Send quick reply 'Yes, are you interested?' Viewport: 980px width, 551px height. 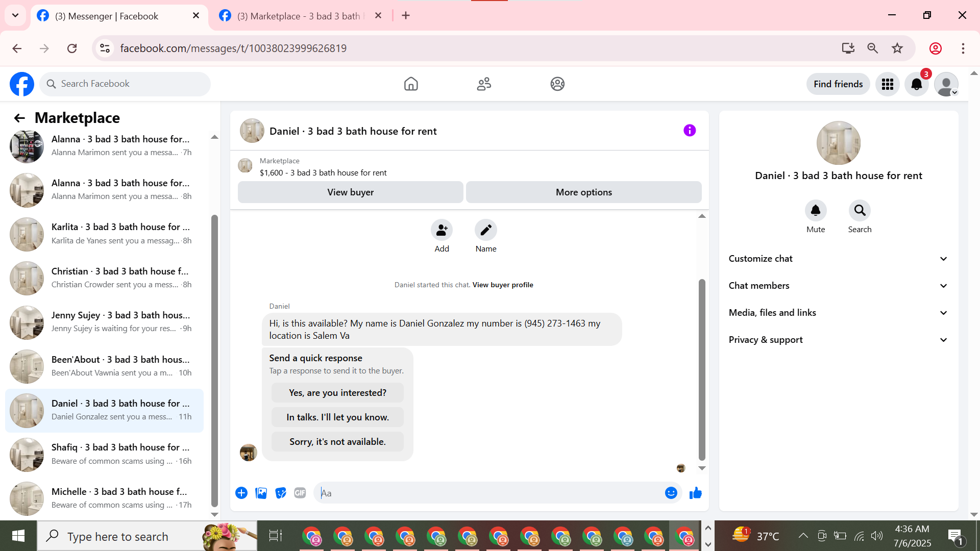click(x=337, y=393)
